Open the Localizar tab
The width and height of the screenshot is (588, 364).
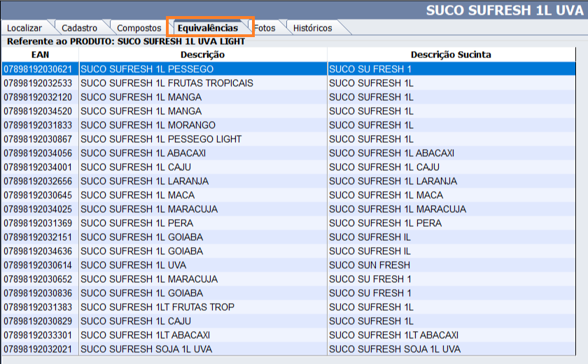(24, 28)
